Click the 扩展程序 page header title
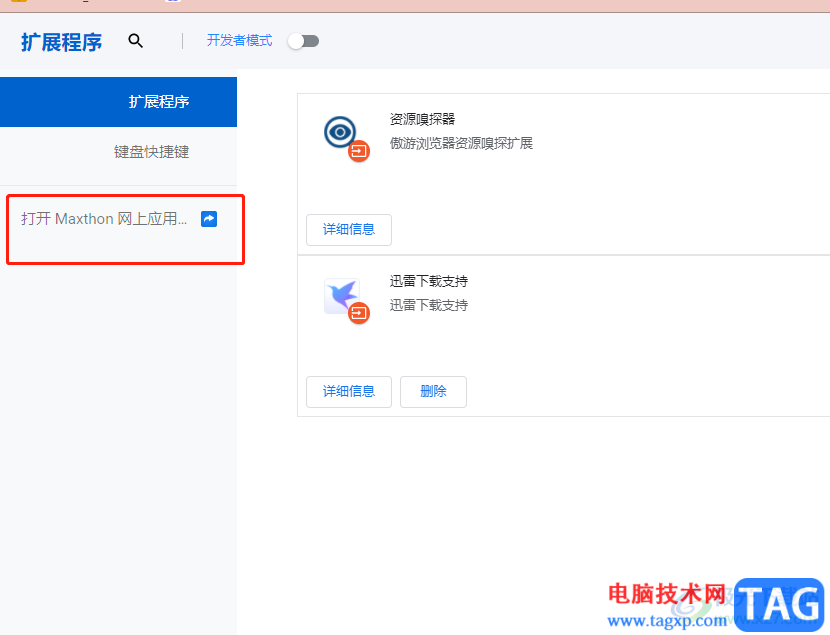Screen dimensions: 830x635 tap(61, 42)
